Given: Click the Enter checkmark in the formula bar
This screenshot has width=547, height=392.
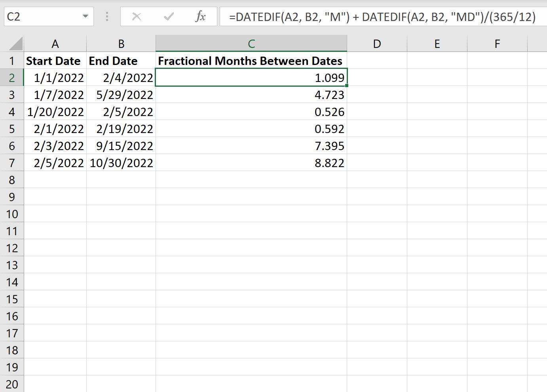Looking at the screenshot, I should click(169, 16).
